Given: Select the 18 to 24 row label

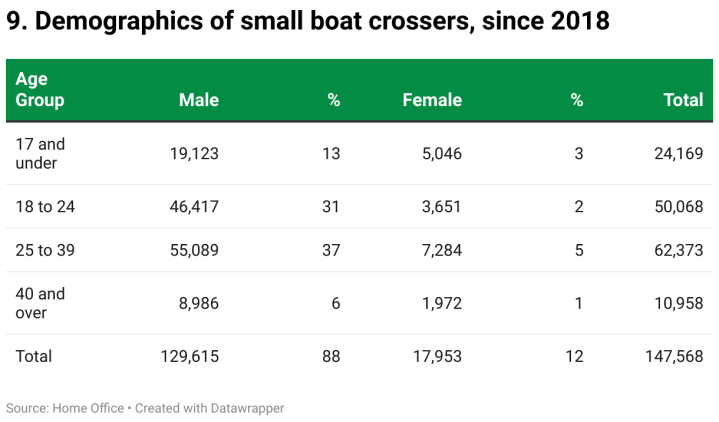Looking at the screenshot, I should point(45,207).
